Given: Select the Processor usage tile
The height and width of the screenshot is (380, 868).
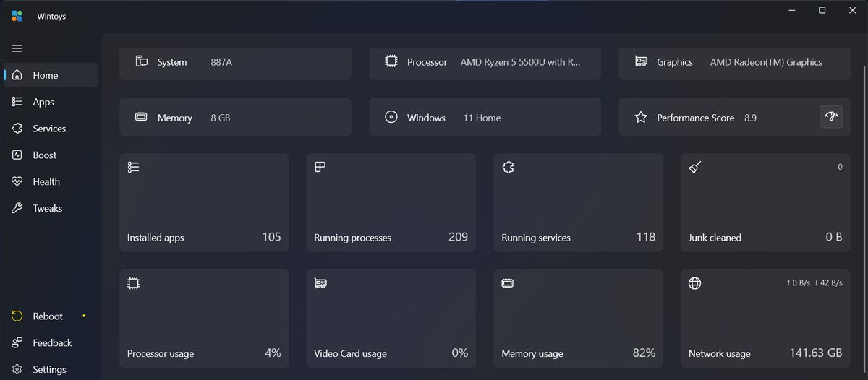Looking at the screenshot, I should 204,319.
